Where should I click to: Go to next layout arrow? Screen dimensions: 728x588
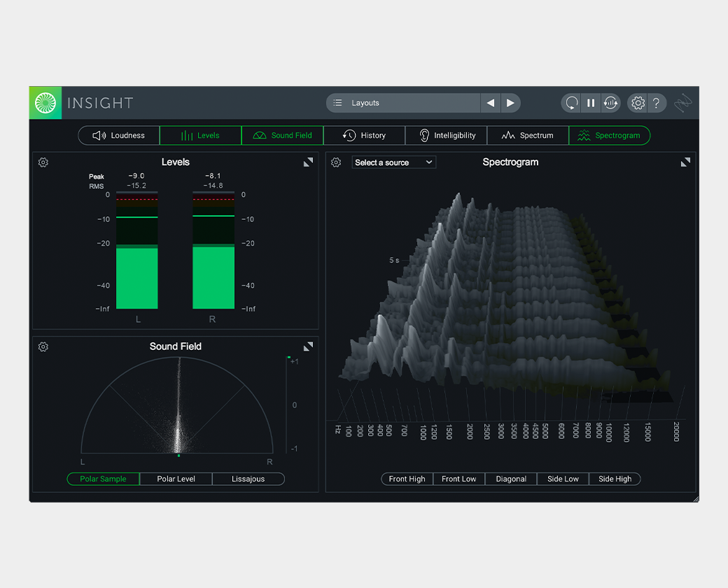tap(510, 103)
